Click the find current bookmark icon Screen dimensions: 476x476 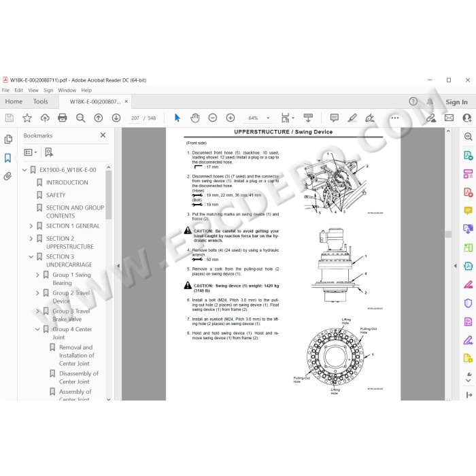point(48,152)
